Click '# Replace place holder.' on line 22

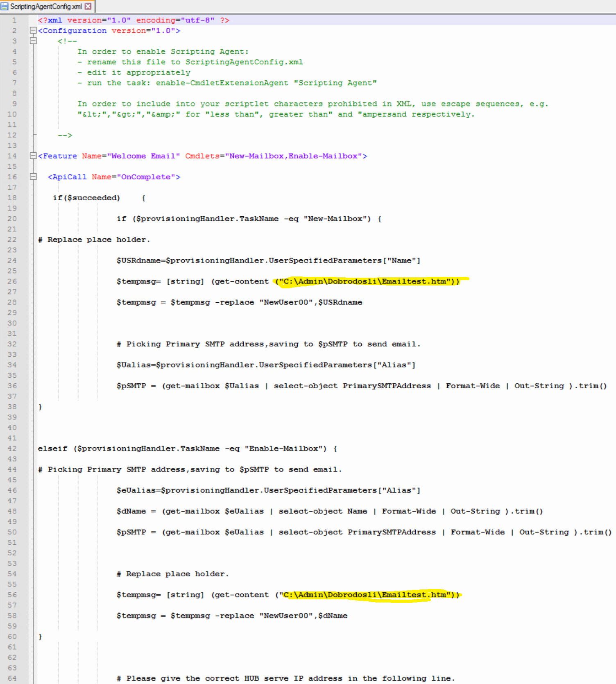94,240
